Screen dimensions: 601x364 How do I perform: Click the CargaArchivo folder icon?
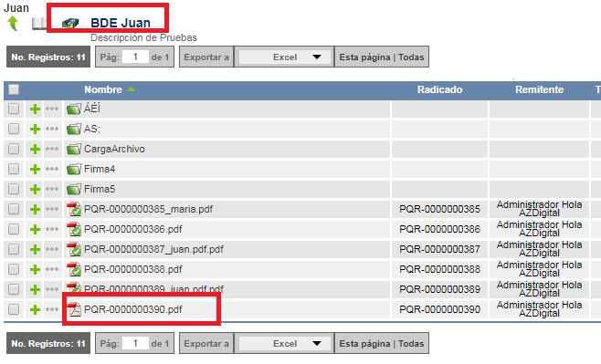click(74, 149)
